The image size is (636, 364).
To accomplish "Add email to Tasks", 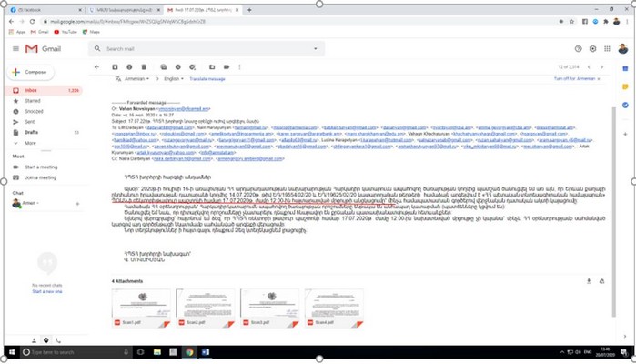I will (x=192, y=67).
